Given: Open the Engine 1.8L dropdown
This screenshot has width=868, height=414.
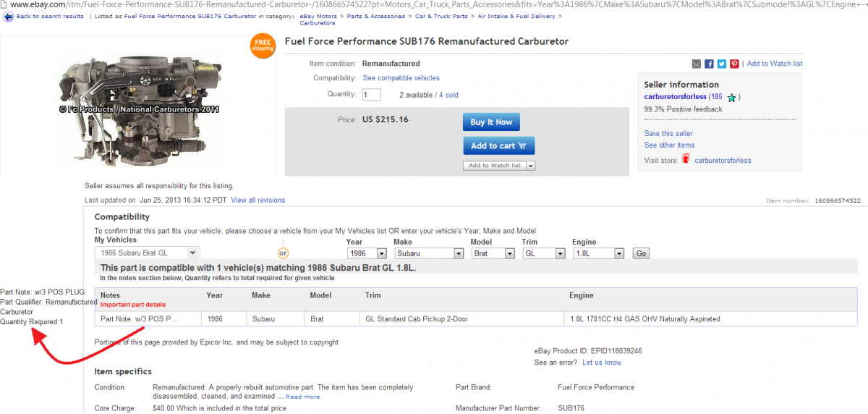Looking at the screenshot, I should (598, 253).
